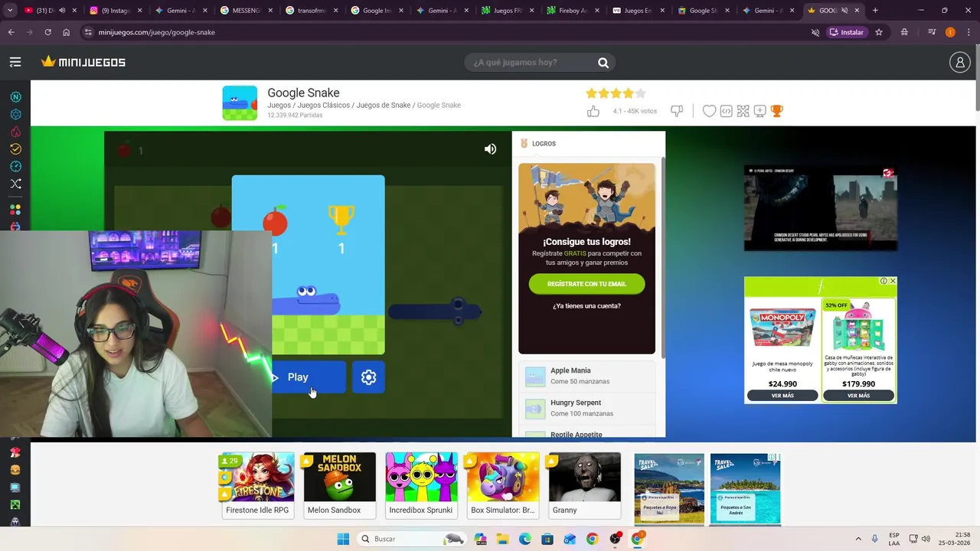This screenshot has width=980, height=551.
Task: Open the 'N' new games sidebar icon
Action: coord(15,97)
